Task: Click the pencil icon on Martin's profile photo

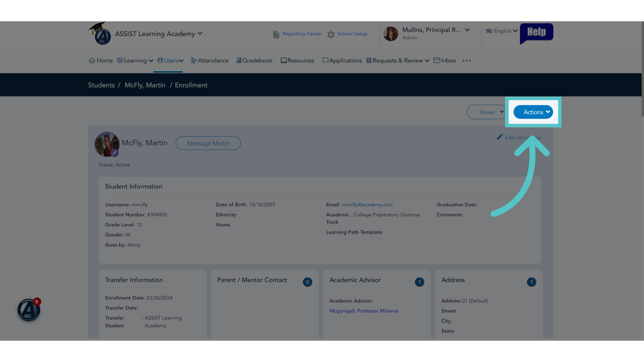Action: pyautogui.click(x=115, y=153)
